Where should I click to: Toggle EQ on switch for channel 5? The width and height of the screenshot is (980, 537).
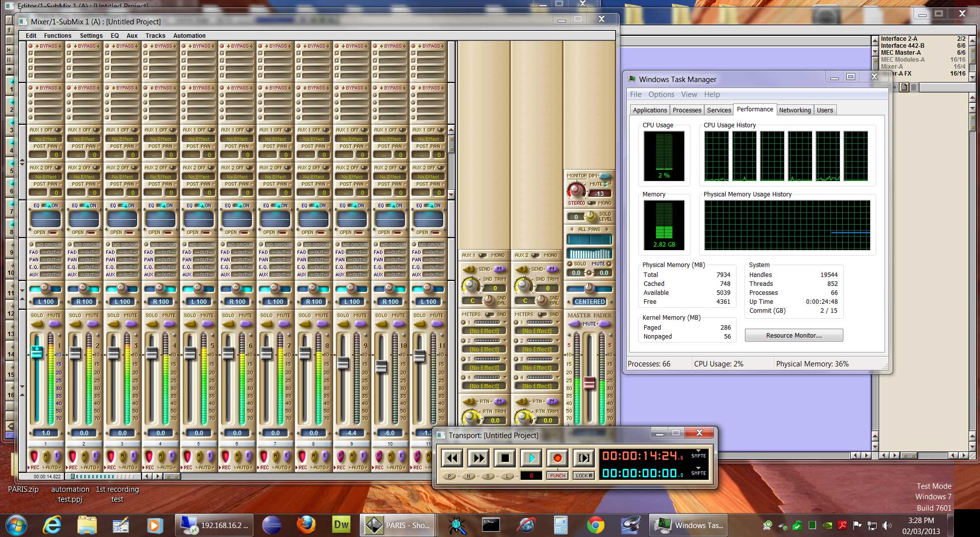coord(200,205)
